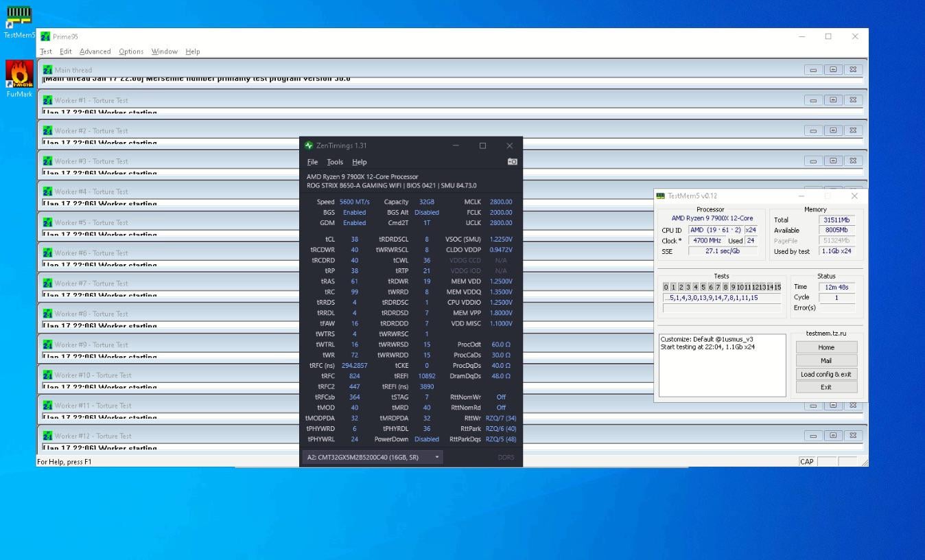Click the Worker #5 window icon
This screenshot has width=925, height=560.
click(47, 222)
